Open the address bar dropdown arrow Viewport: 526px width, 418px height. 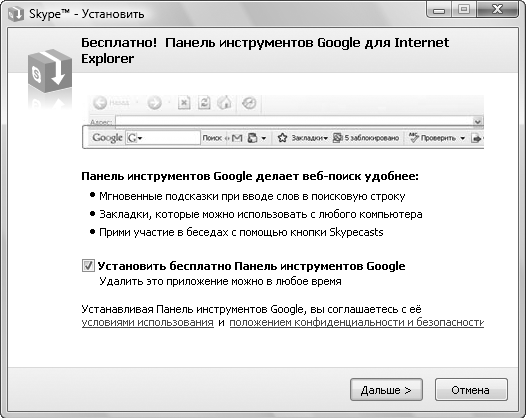coord(478,122)
